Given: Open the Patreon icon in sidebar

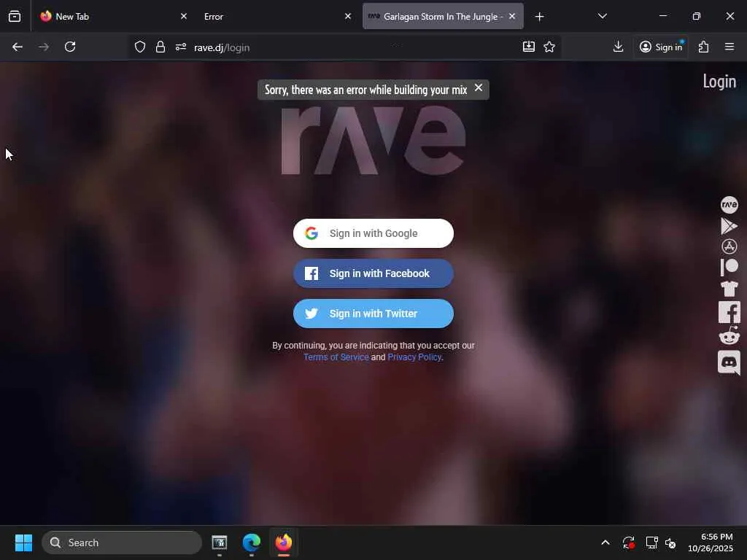Looking at the screenshot, I should click(x=729, y=267).
